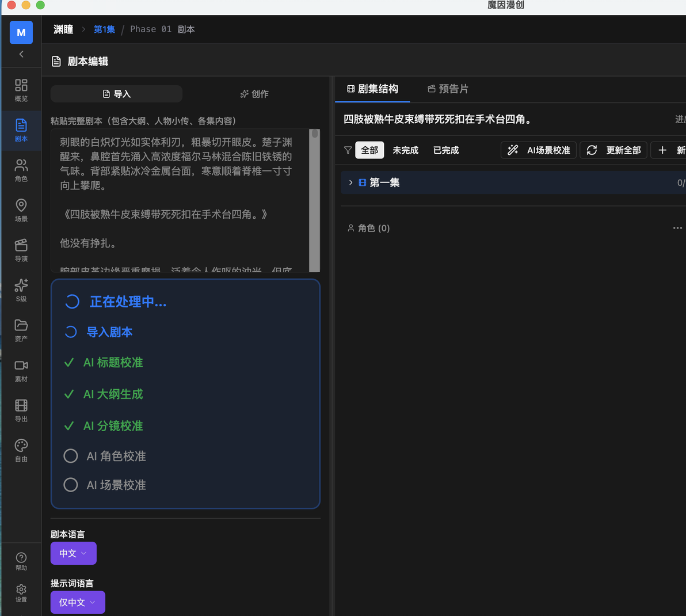Filter by 未完成 items
Viewport: 686px width, 616px height.
pyautogui.click(x=406, y=150)
